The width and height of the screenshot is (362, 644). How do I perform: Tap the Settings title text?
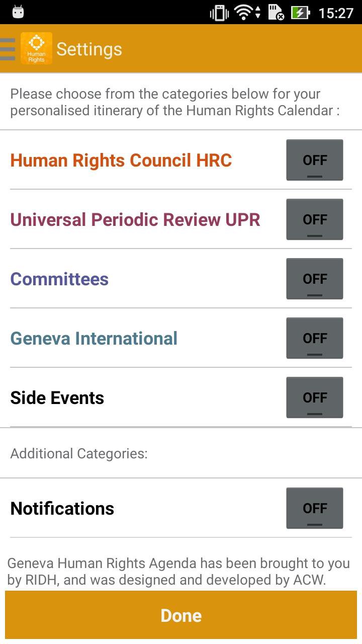[89, 49]
